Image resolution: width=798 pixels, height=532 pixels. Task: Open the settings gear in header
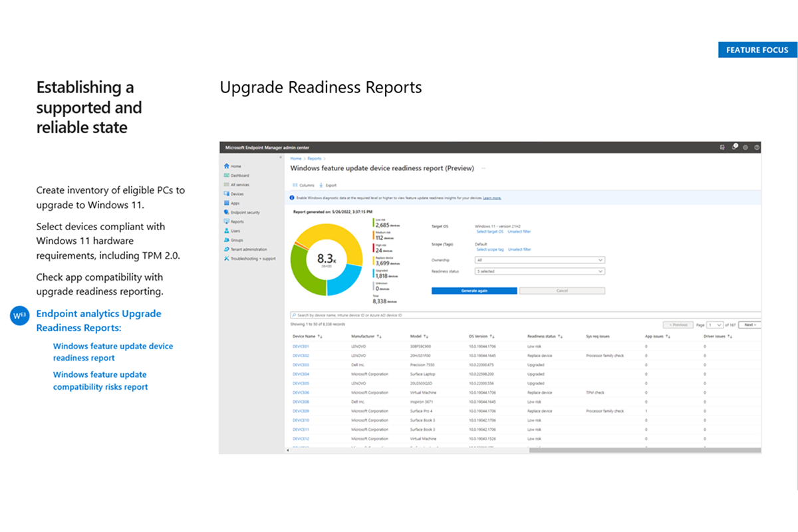(x=745, y=147)
